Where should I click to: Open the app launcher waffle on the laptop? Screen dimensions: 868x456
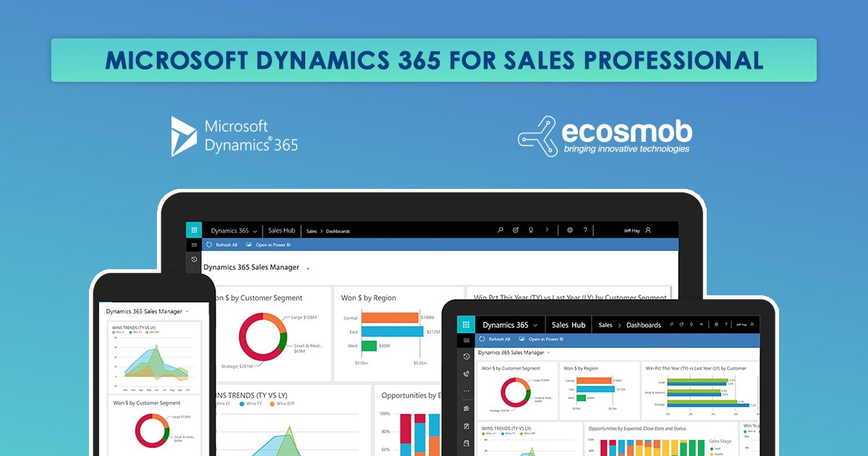pos(194,230)
